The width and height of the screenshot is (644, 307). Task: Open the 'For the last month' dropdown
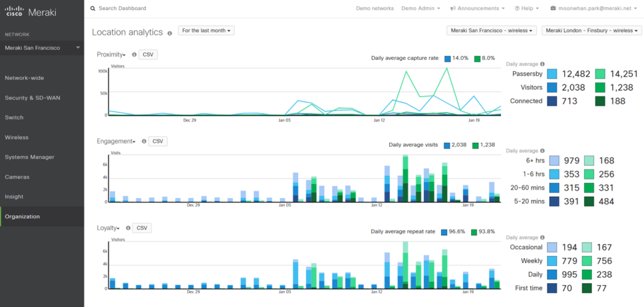pyautogui.click(x=206, y=30)
